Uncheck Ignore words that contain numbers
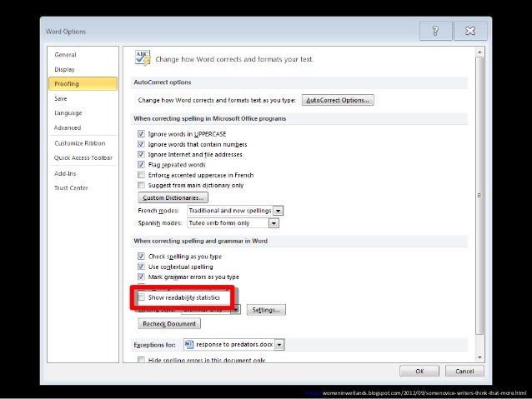532x399 pixels. pyautogui.click(x=141, y=144)
